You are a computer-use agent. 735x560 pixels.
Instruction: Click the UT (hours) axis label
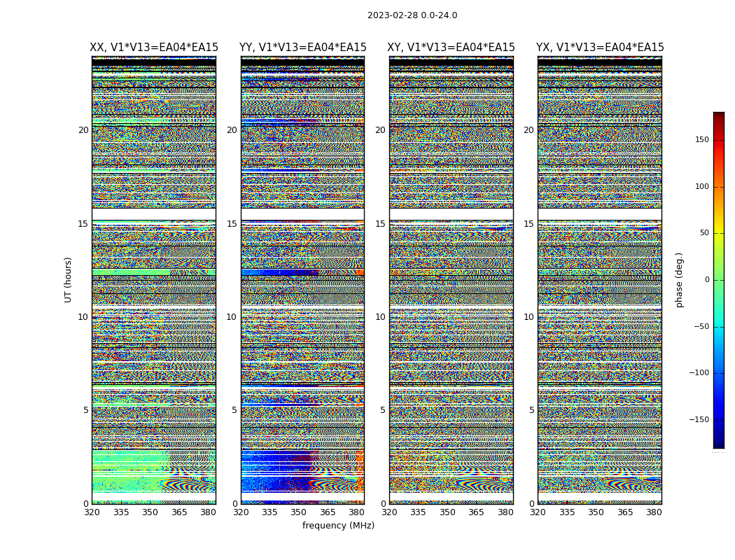pos(69,279)
